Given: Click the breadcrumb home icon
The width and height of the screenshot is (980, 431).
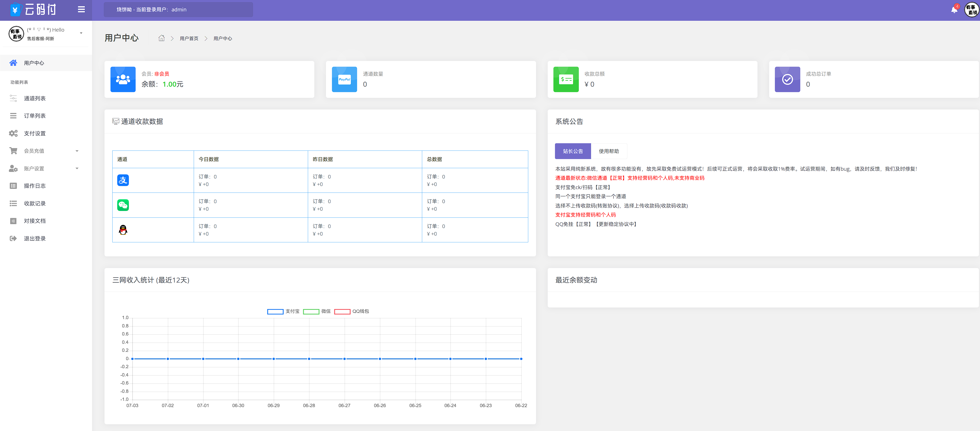Looking at the screenshot, I should coord(161,38).
